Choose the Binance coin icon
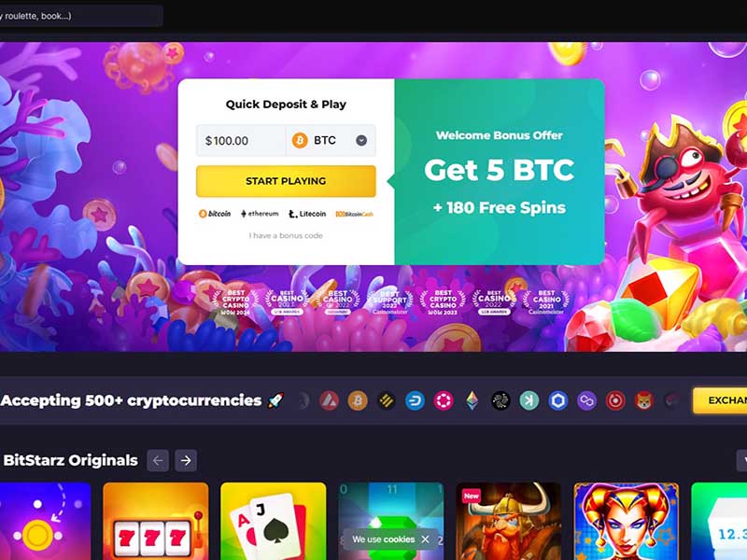Screen dimensions: 747x560 pyautogui.click(x=386, y=400)
